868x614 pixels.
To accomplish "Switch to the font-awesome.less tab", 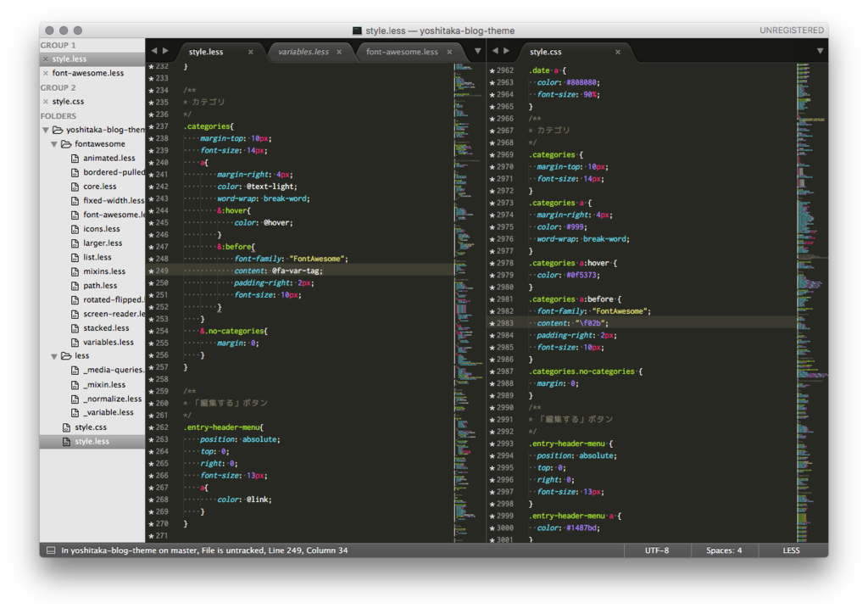I will click(402, 52).
